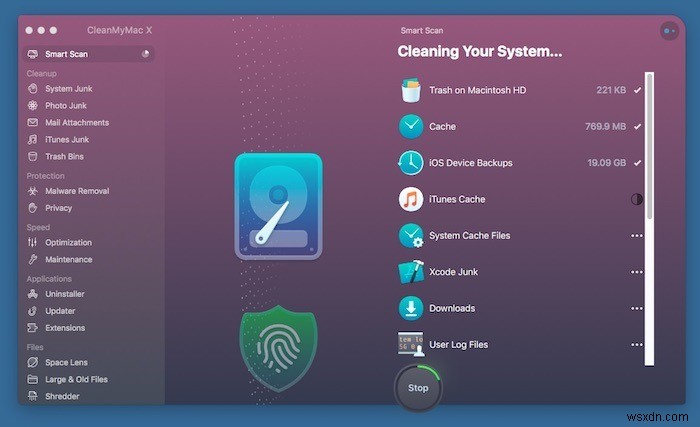Open the Uninstaller module

tap(64, 293)
